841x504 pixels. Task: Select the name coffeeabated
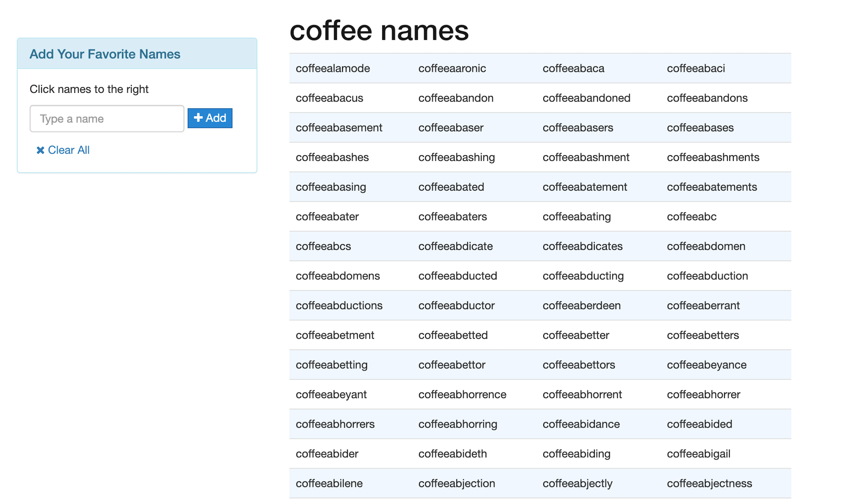(x=451, y=187)
